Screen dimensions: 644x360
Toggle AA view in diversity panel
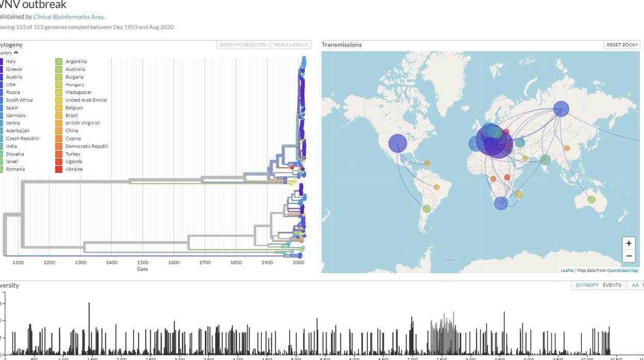click(635, 285)
